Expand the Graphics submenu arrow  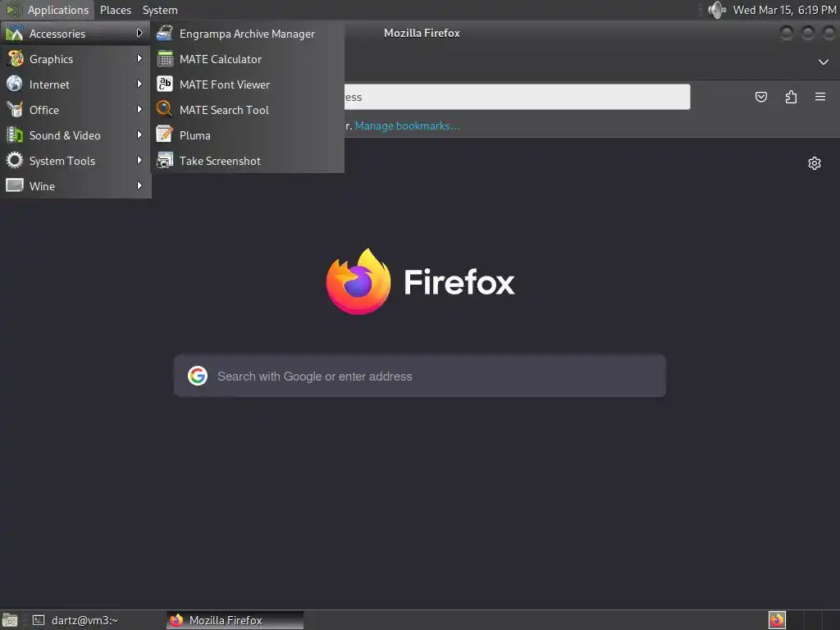pyautogui.click(x=139, y=58)
